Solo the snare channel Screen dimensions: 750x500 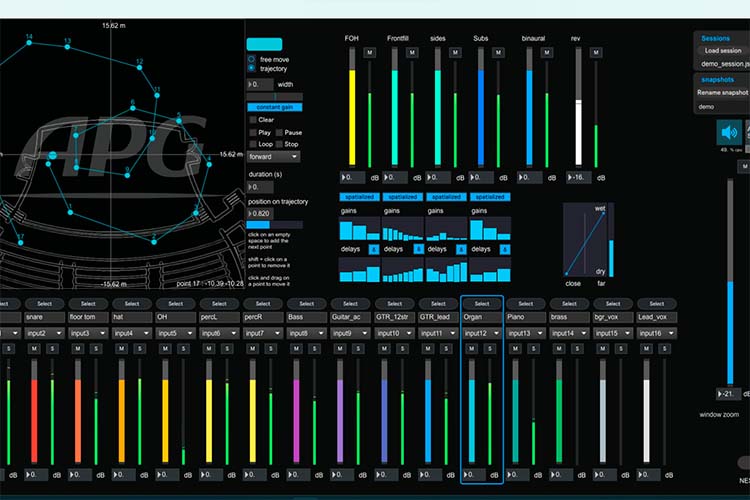pyautogui.click(x=52, y=349)
